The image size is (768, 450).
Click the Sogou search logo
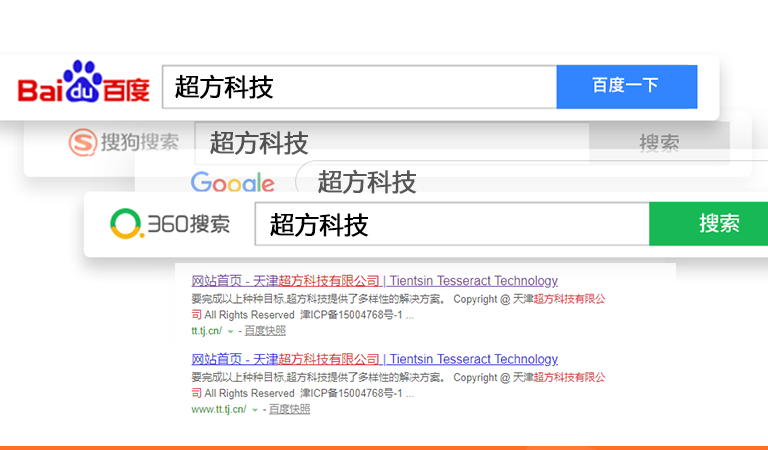[124, 142]
